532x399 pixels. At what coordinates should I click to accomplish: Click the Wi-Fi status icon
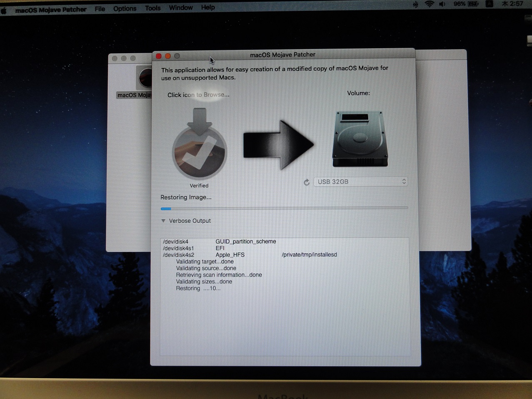point(429,4)
